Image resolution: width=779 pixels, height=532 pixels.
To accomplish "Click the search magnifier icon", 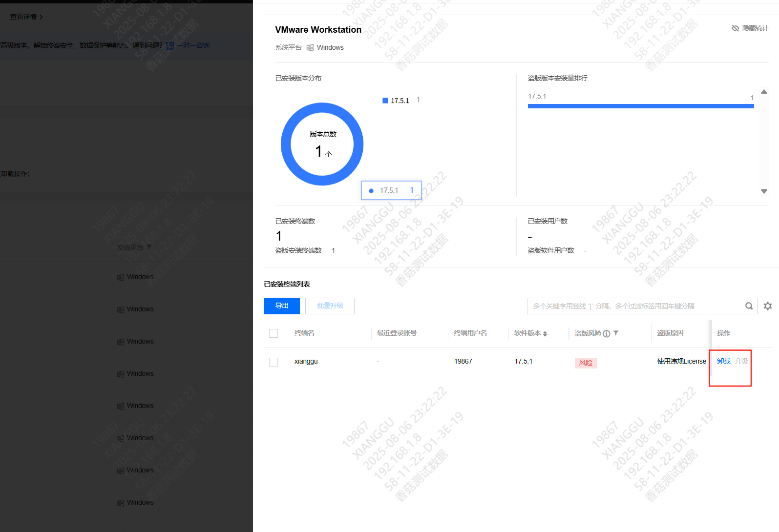I will coord(749,306).
